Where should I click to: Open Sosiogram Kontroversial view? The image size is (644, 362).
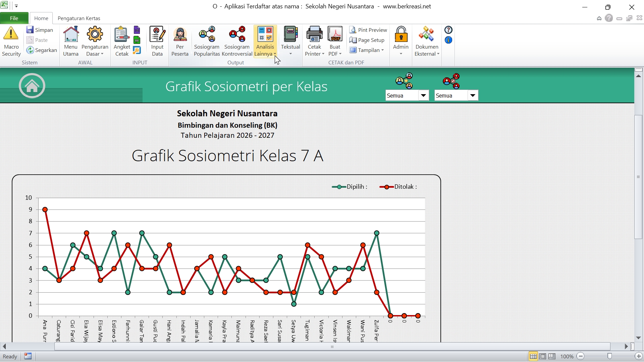tap(237, 35)
